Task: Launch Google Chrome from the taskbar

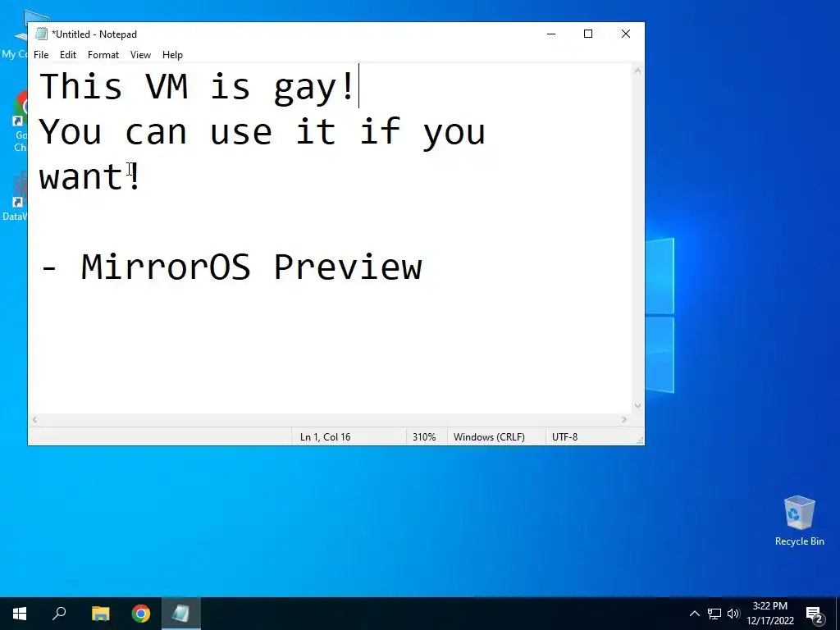Action: pyautogui.click(x=141, y=614)
